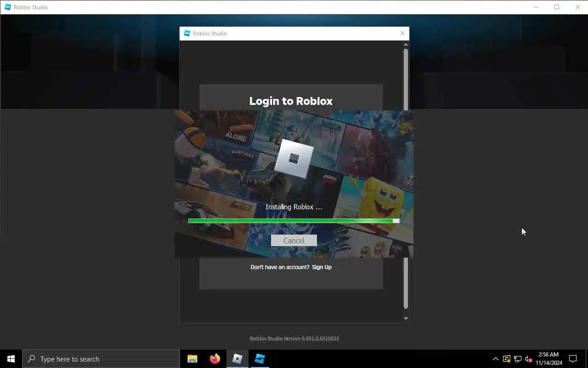Switch to Roblox installer taskbar icon

pos(237,359)
